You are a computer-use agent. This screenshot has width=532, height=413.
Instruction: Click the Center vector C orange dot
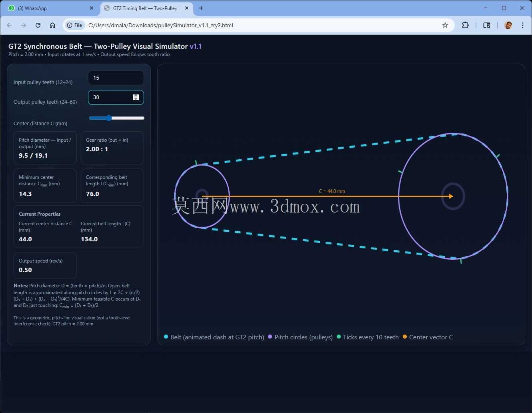click(x=405, y=337)
